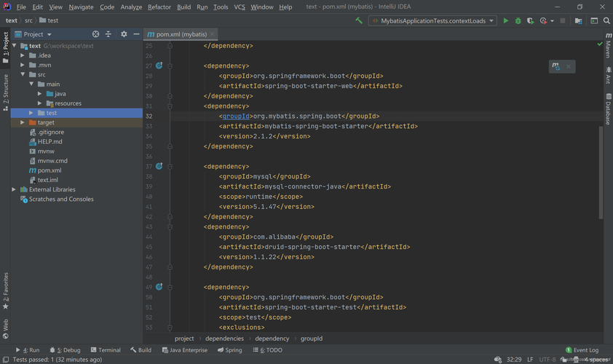Collapse all in Project panel
Image resolution: width=613 pixels, height=364 pixels.
108,34
